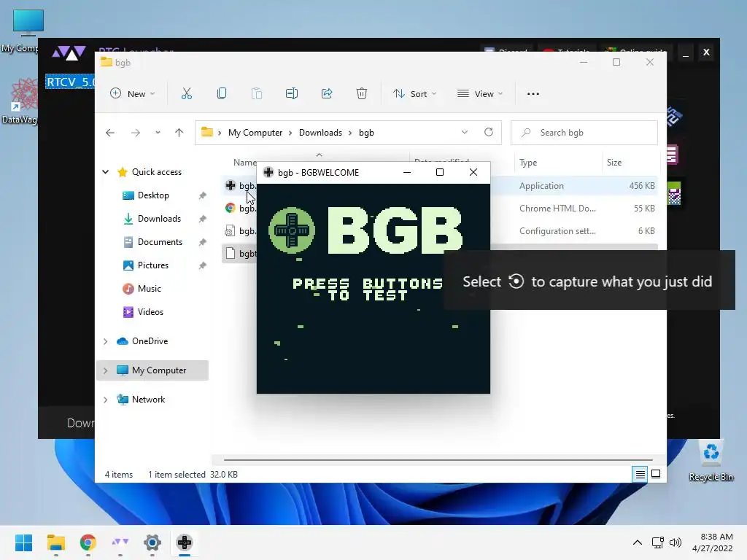Click the Cut scissors icon in Explorer toolbar
Viewport: 747px width, 560px height.
point(187,94)
